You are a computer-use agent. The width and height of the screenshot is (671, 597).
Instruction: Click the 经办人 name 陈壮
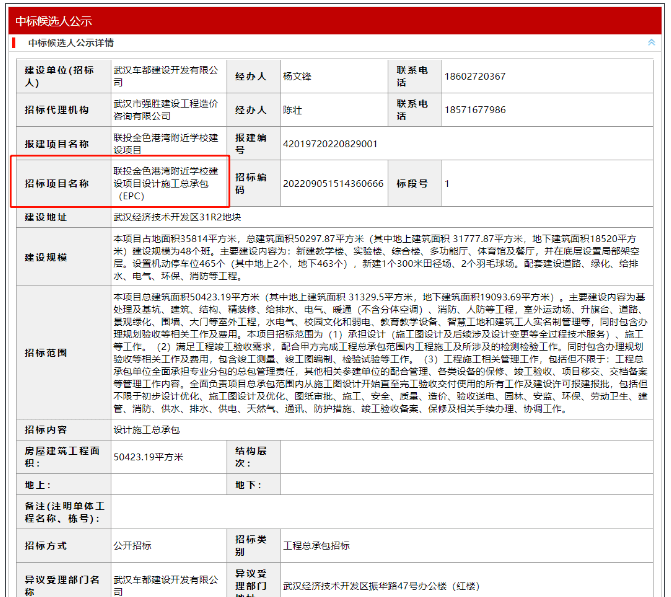click(292, 110)
